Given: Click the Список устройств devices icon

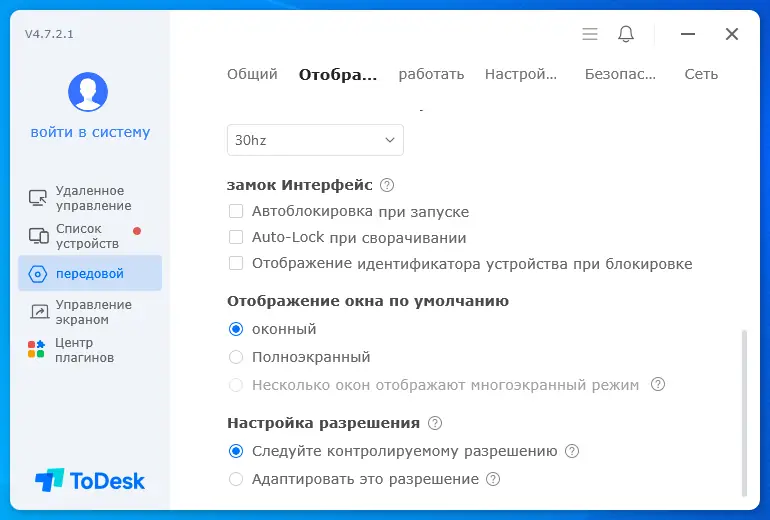Looking at the screenshot, I should point(38,236).
